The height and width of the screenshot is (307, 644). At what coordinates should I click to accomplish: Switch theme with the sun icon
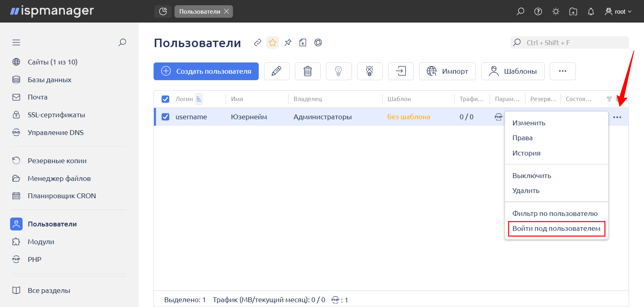pyautogui.click(x=556, y=12)
